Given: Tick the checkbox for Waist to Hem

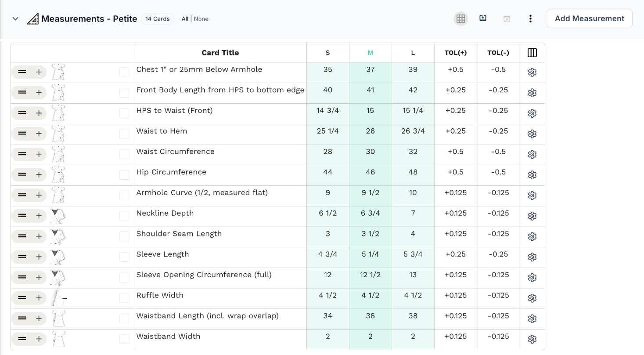Looking at the screenshot, I should (124, 134).
